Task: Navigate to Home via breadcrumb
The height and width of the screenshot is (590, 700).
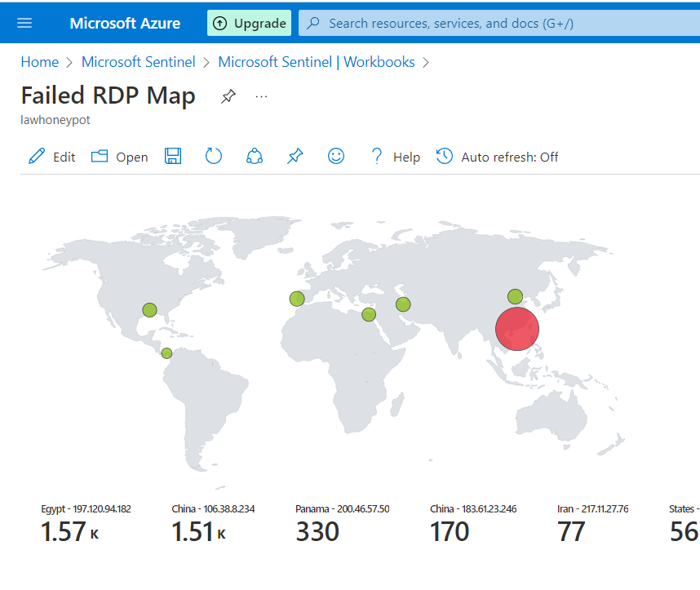Action: (39, 61)
